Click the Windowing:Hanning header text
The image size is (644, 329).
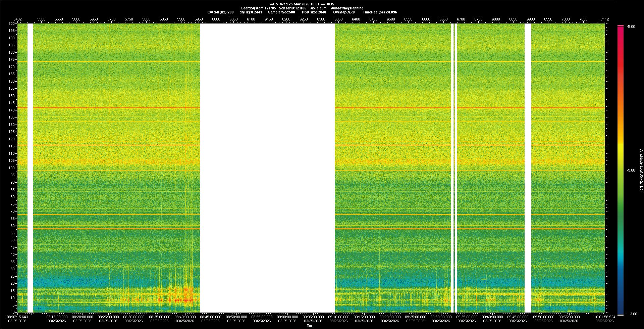tap(347, 8)
